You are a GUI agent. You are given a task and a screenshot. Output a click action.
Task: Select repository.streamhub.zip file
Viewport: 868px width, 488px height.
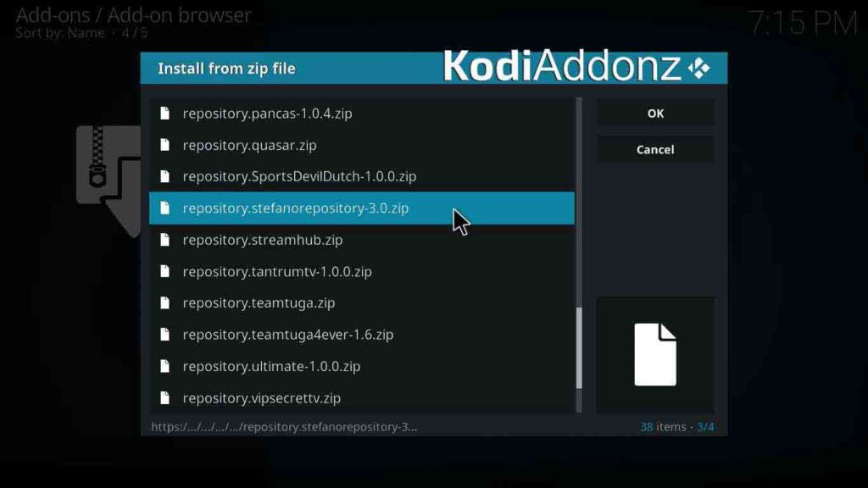coord(362,240)
